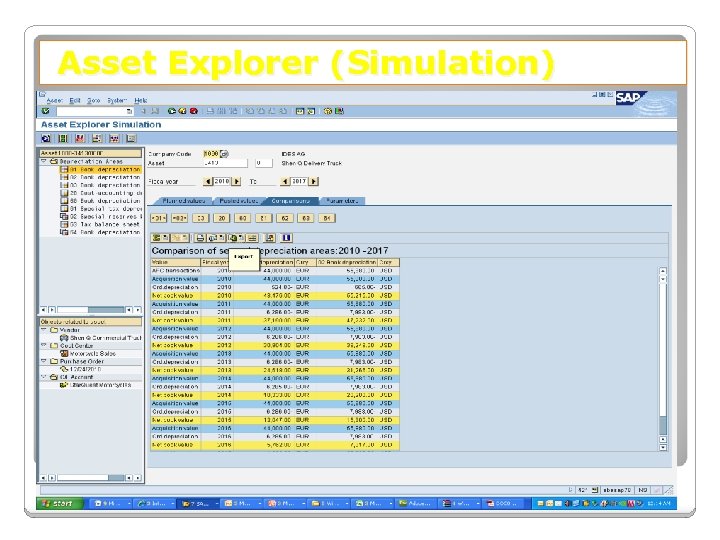
Task: Collapse the Purchase Order folder
Action: click(44, 361)
